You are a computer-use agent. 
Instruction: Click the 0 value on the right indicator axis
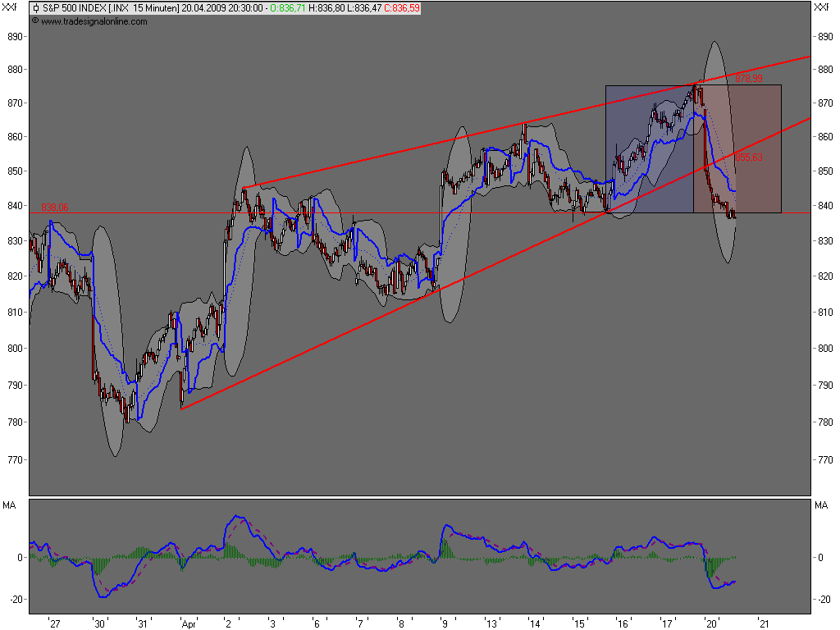(x=820, y=558)
